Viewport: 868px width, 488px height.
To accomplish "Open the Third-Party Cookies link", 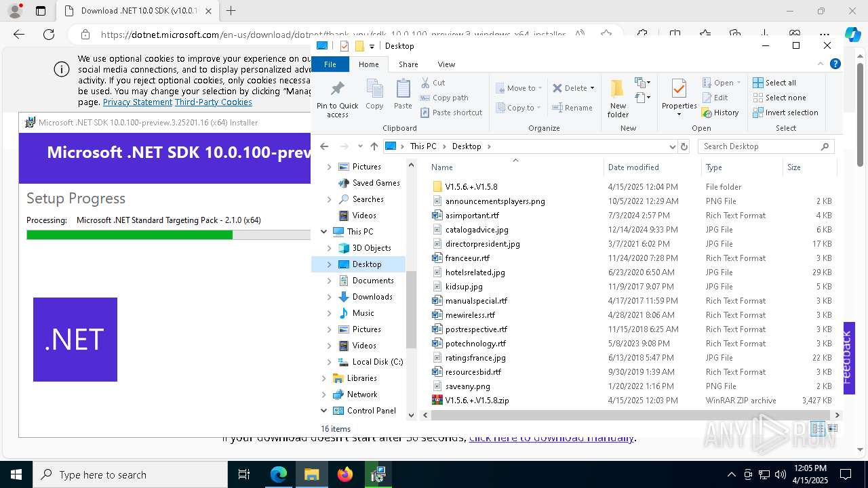I will 214,102.
